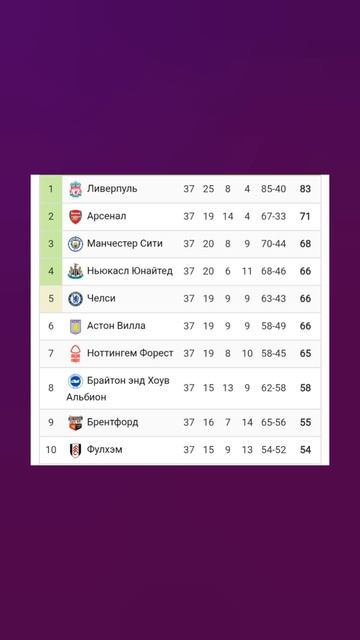This screenshot has height=640, width=360.
Task: Select the position 5 cell for Челси
Action: point(51,299)
